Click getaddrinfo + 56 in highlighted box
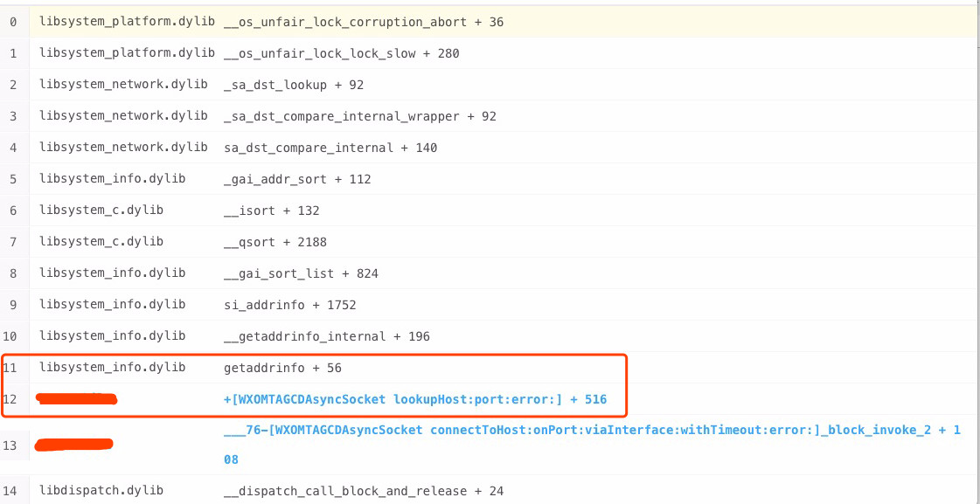This screenshot has height=504, width=980. coord(282,368)
